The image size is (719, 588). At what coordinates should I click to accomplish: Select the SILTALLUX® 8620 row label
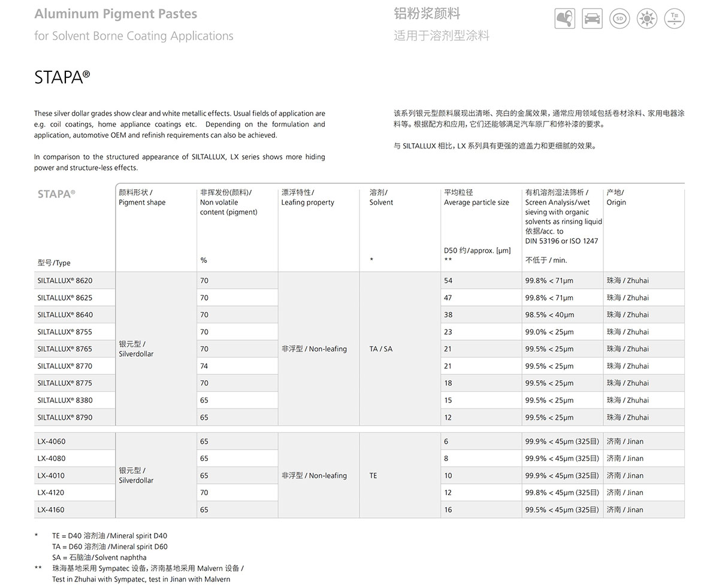point(65,280)
